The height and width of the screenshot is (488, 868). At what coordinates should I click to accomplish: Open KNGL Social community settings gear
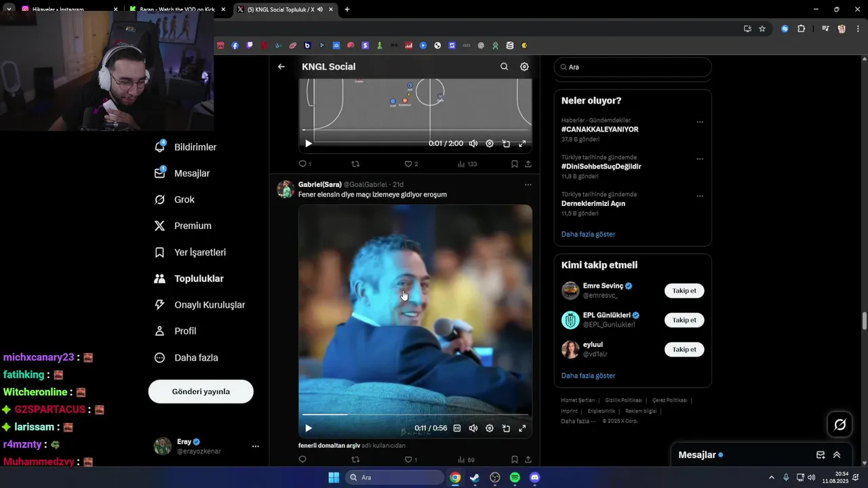524,66
